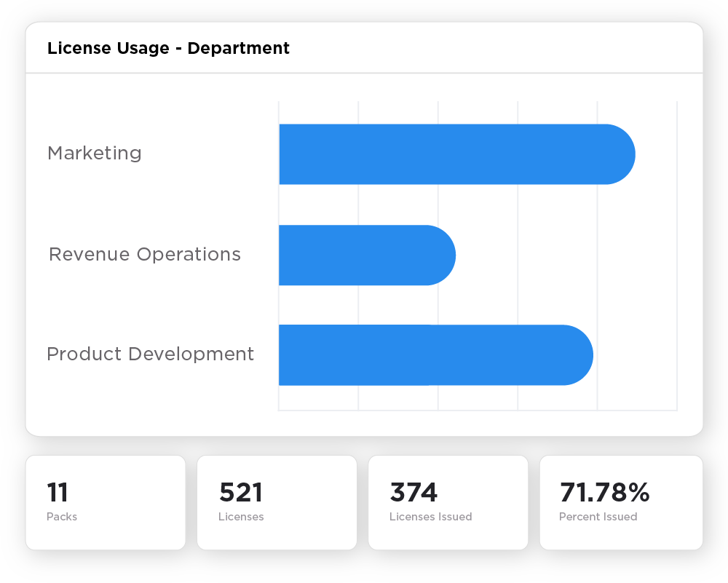Viewport: 728px width, 583px height.
Task: Click the 521 Licenses value
Action: 241,493
